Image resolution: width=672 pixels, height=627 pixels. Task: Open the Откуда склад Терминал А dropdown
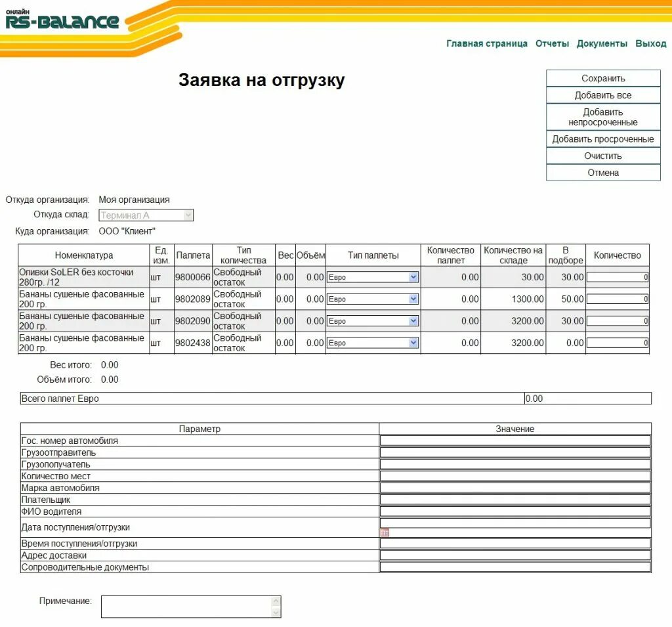(146, 215)
